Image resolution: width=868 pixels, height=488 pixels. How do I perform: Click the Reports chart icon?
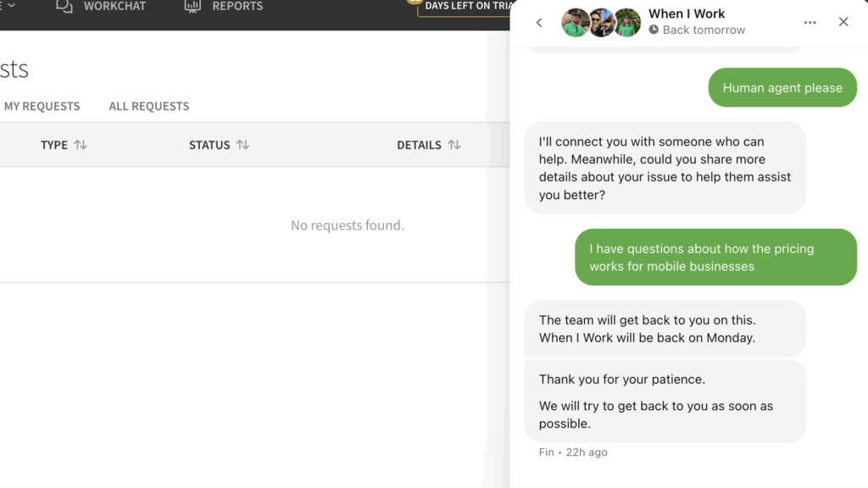[192, 6]
